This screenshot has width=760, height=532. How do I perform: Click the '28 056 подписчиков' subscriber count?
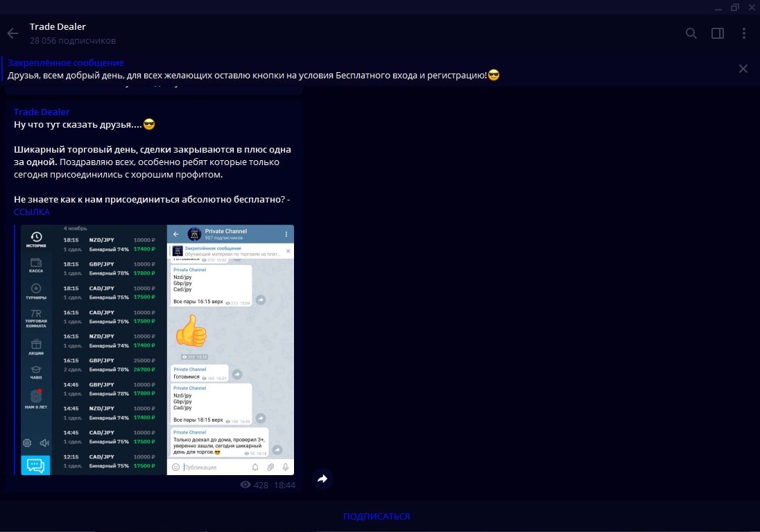(x=73, y=41)
